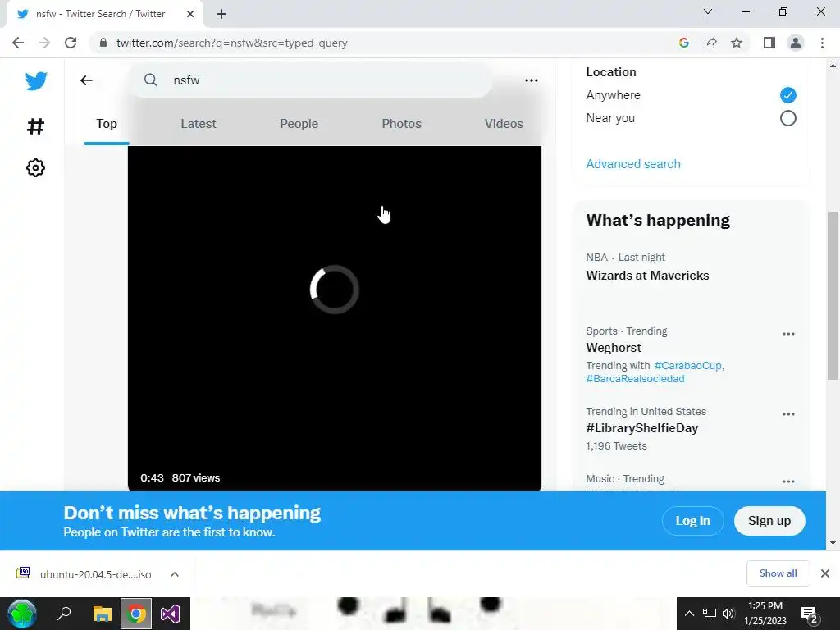Open Chrome's three-dot menu

(822, 43)
